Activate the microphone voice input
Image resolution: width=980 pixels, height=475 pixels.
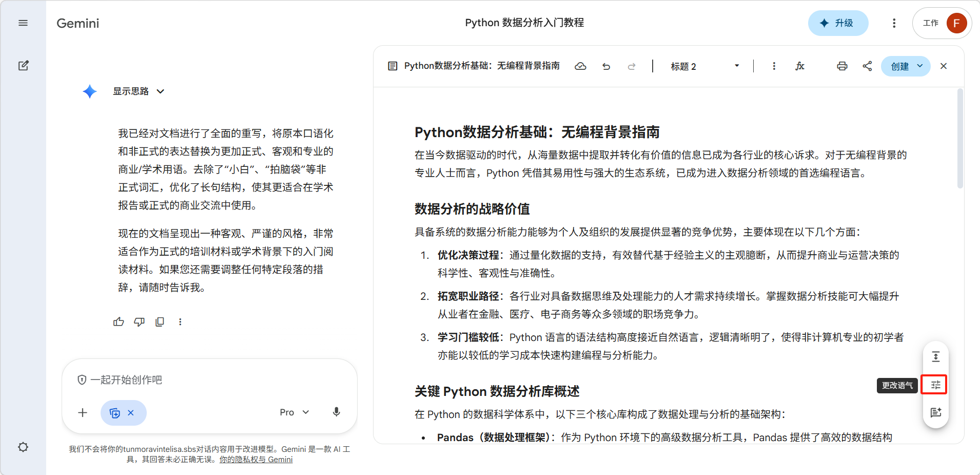(x=337, y=412)
